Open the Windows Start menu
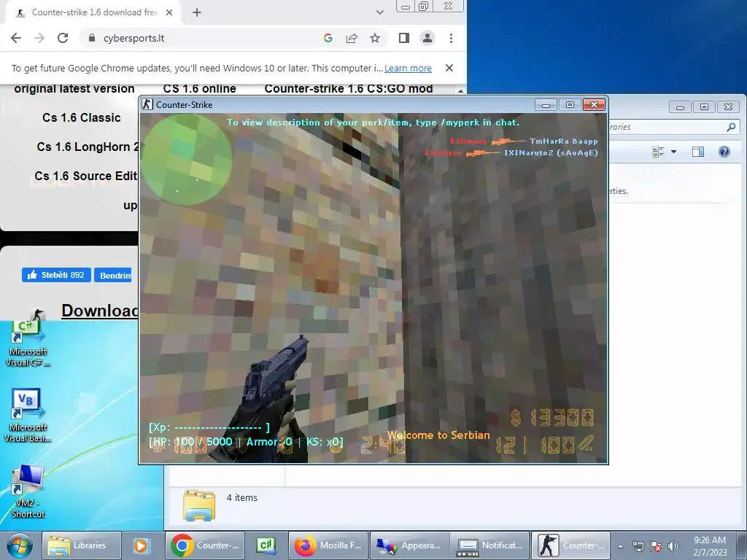The image size is (747, 560). coord(19,545)
